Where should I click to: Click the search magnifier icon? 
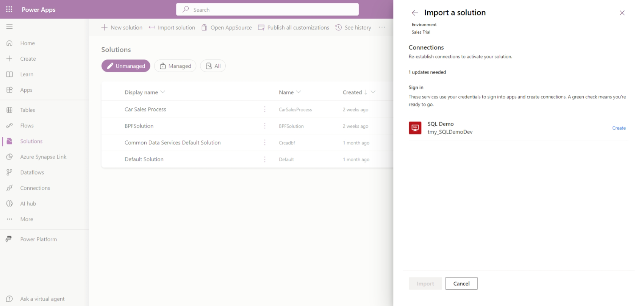pyautogui.click(x=186, y=9)
